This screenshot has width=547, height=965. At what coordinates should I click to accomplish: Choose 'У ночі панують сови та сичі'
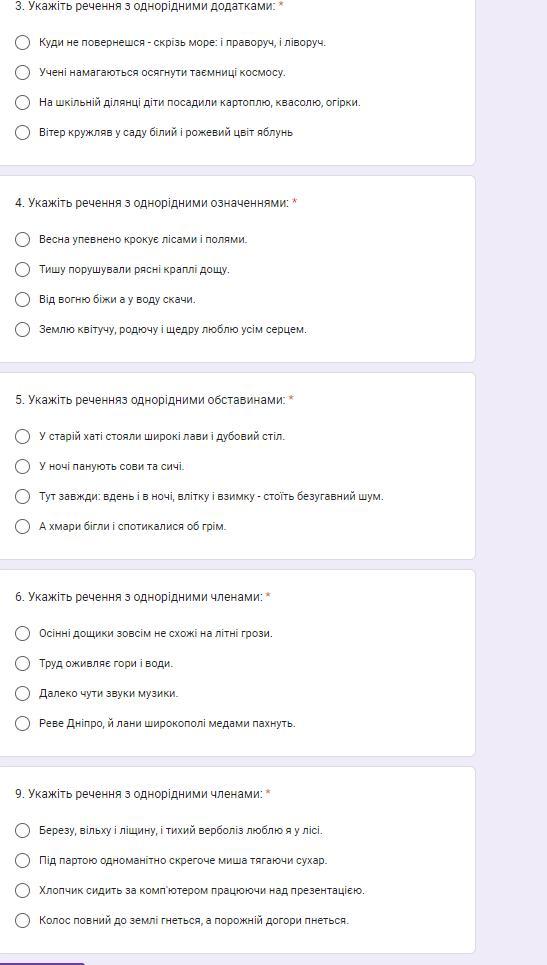tap(22, 466)
